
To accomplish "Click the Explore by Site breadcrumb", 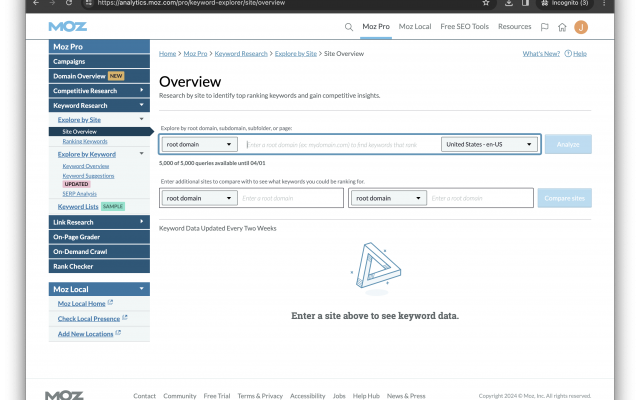I will pos(296,53).
